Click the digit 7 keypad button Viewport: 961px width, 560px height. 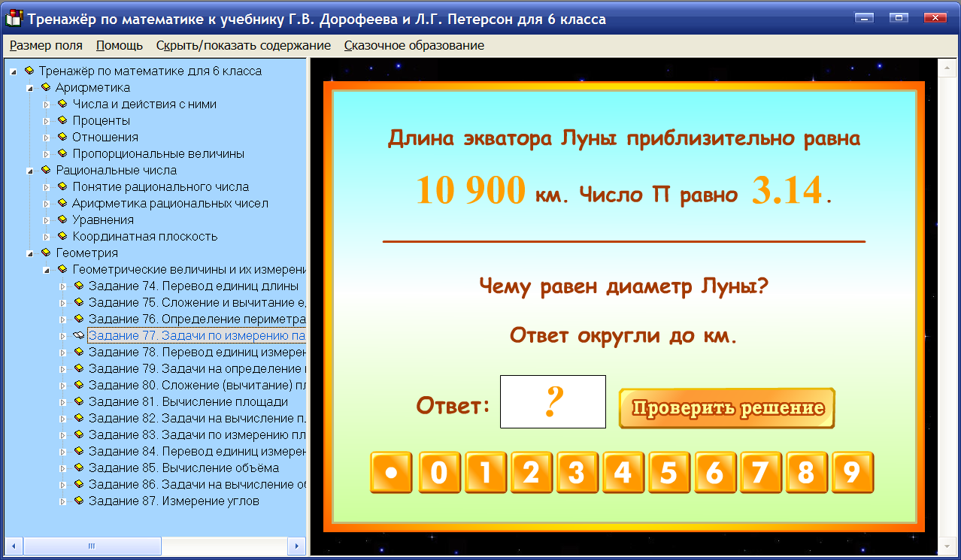point(761,473)
